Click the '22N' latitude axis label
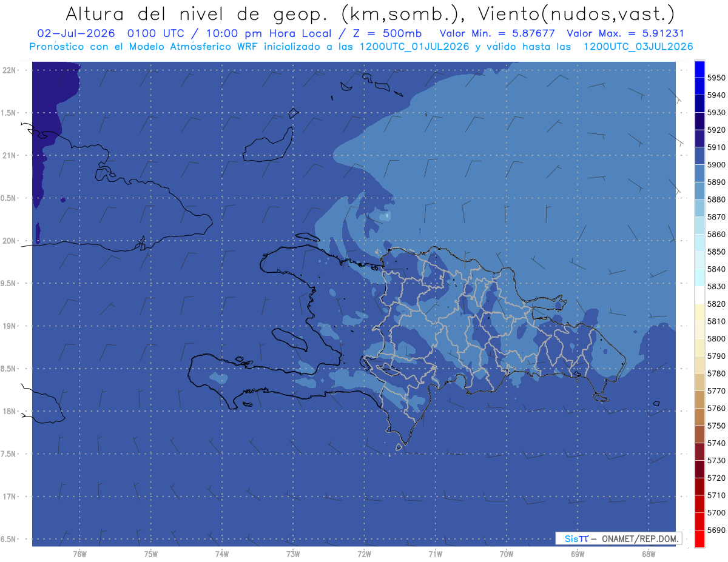728x562 pixels. pyautogui.click(x=9, y=70)
